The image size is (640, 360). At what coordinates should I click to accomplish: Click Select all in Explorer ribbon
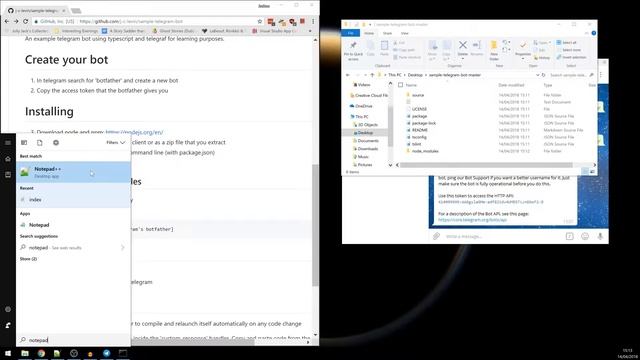click(x=567, y=42)
